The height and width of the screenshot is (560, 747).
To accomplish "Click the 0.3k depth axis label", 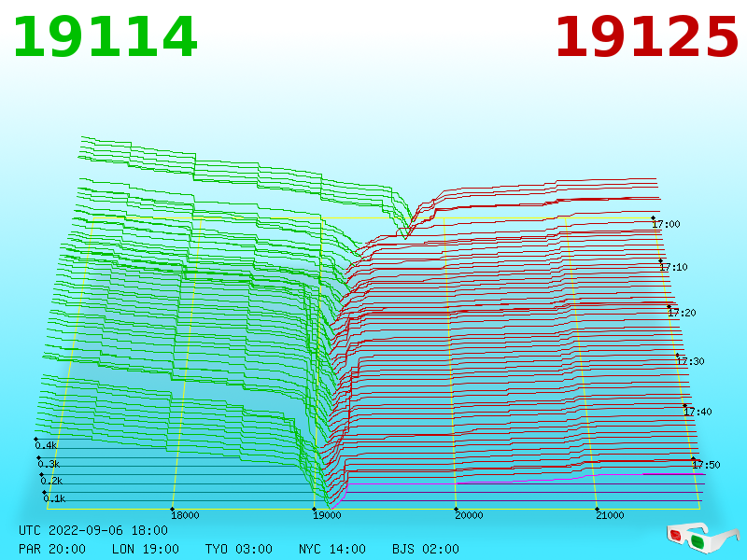I will coord(49,464).
